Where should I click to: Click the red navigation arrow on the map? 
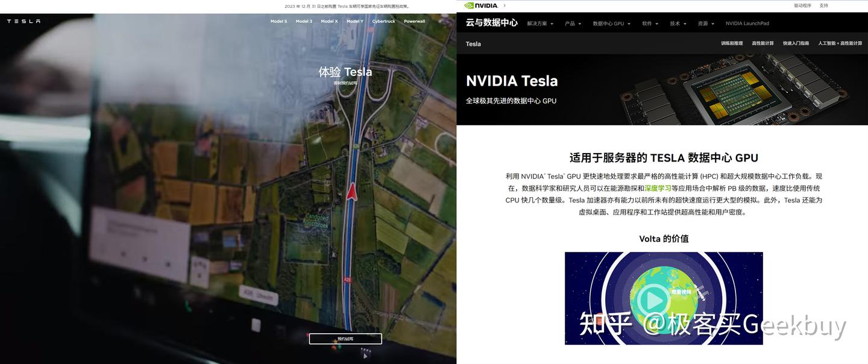tap(351, 193)
